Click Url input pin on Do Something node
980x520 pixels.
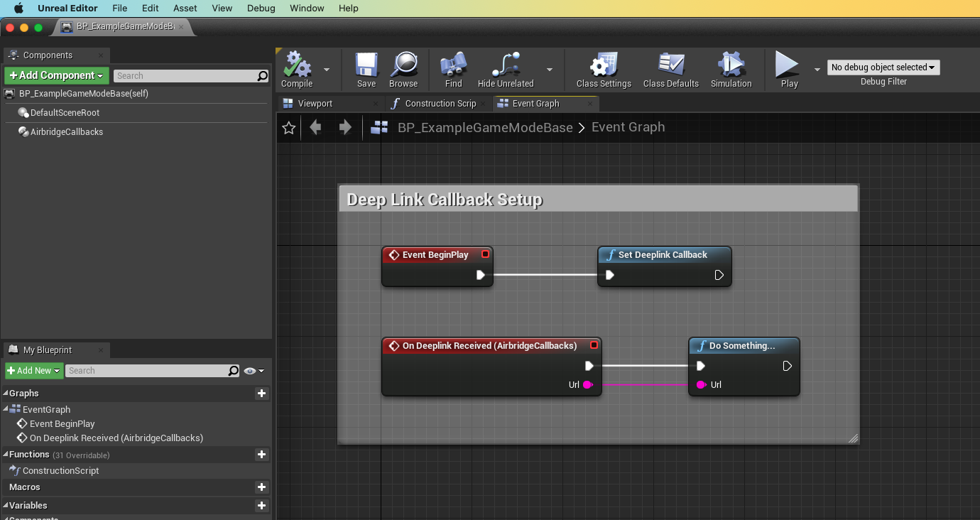(x=701, y=385)
